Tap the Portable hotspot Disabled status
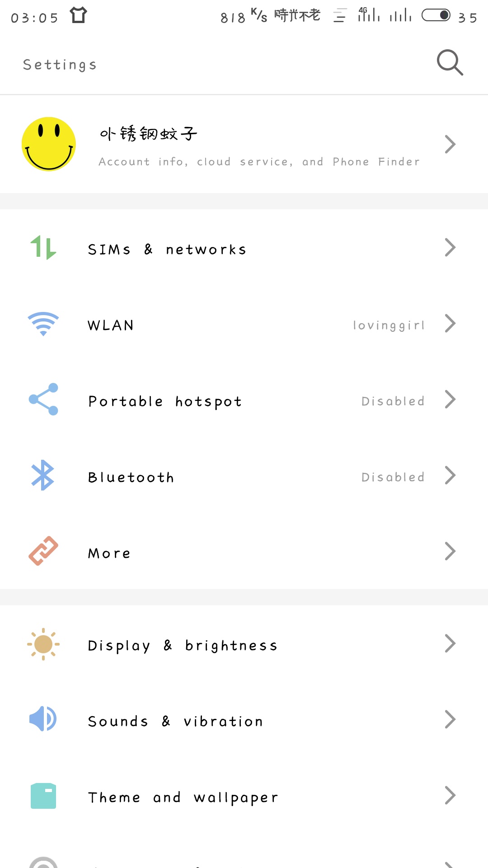Viewport: 488px width, 868px height. click(x=393, y=401)
